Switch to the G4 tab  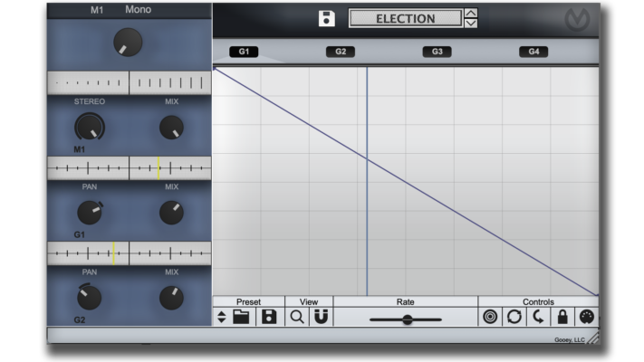pyautogui.click(x=533, y=52)
